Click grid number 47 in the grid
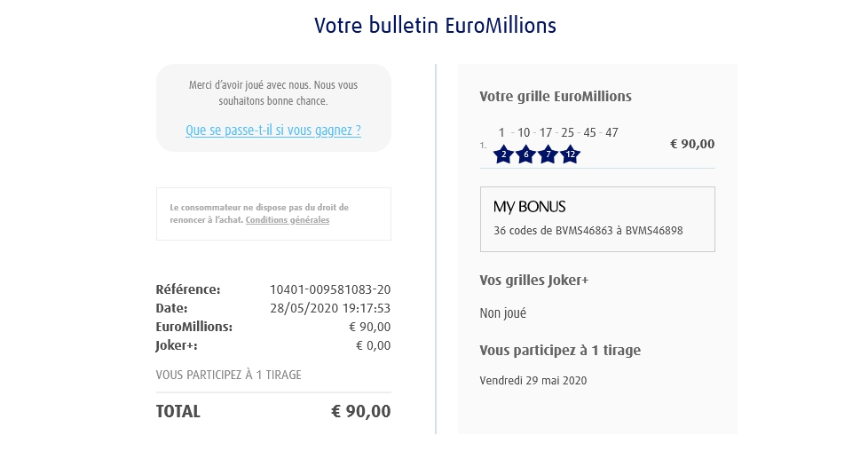This screenshot has width=868, height=451. point(612,132)
